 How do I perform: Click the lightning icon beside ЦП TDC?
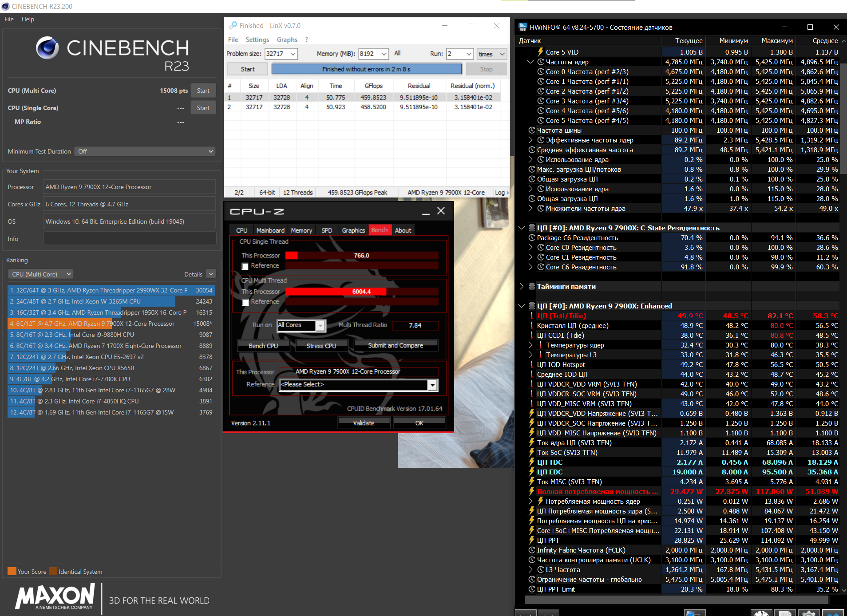click(x=532, y=462)
